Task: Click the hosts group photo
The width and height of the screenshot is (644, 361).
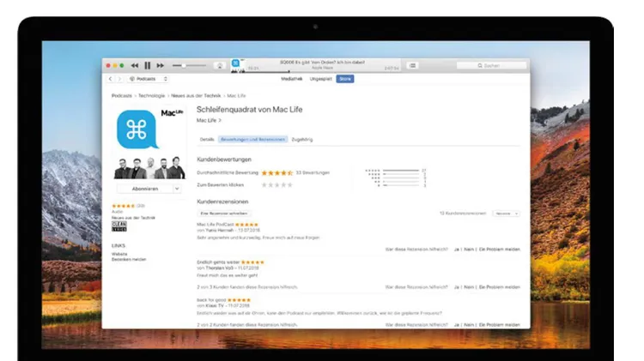Action: click(x=149, y=167)
